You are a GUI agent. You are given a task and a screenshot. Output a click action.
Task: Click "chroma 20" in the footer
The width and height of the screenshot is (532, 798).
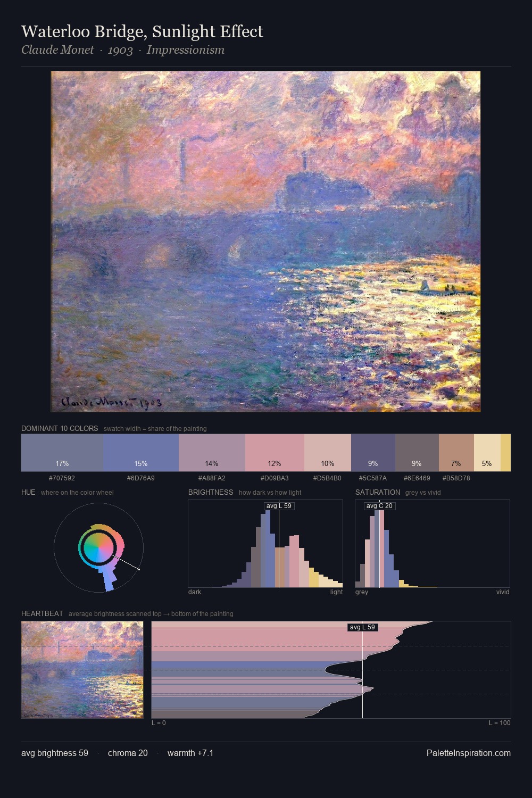128,753
